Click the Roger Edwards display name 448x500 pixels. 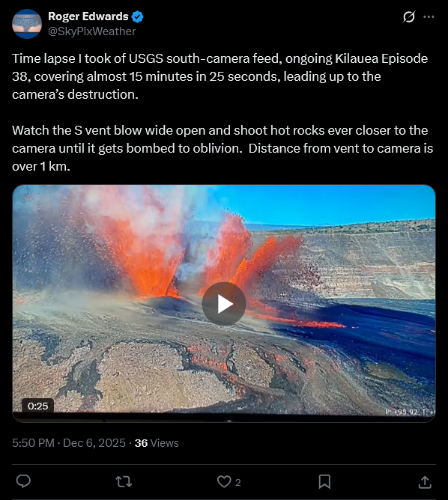click(x=88, y=16)
